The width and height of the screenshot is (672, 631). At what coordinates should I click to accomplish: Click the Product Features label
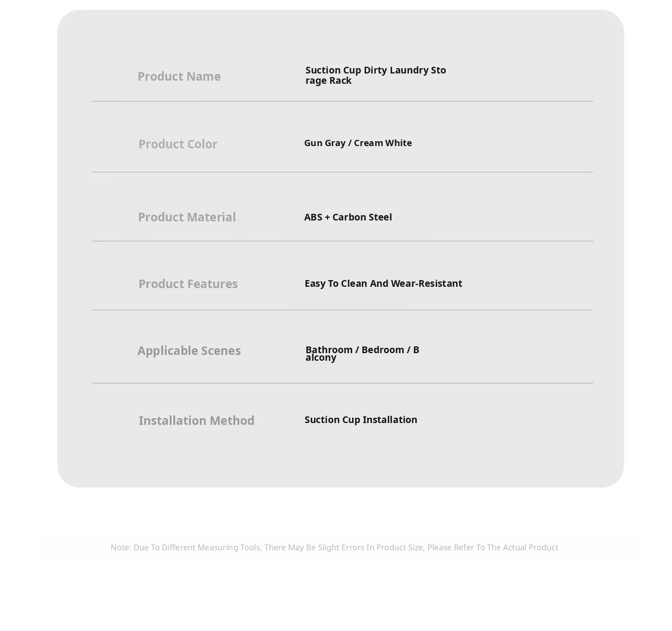(x=188, y=284)
